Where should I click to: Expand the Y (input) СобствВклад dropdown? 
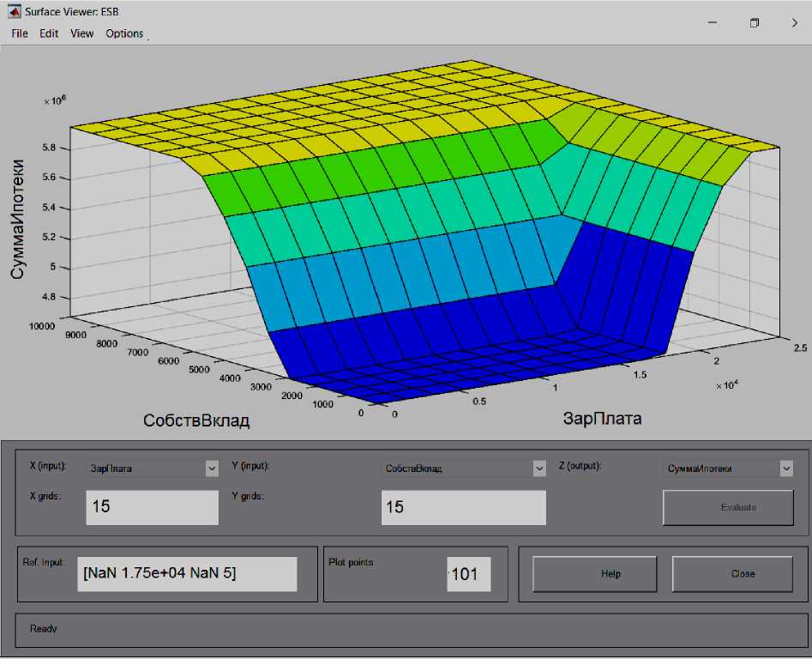[x=539, y=469]
